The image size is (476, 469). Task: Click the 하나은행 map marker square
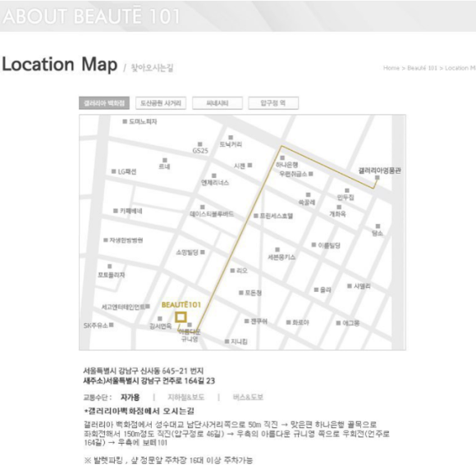coord(282,157)
